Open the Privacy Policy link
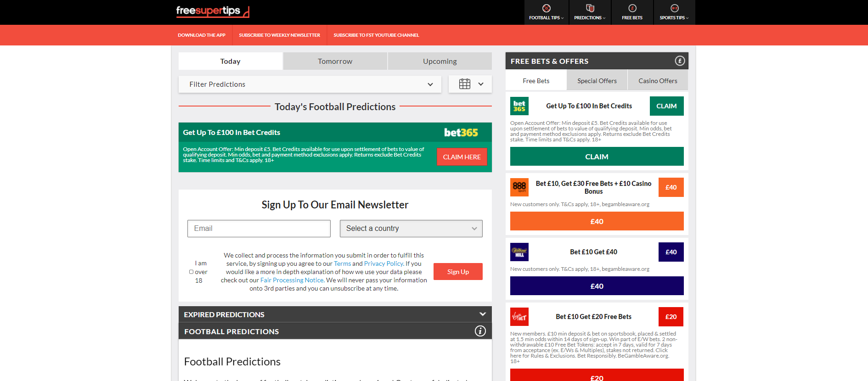Viewport: 868px width, 381px height. click(383, 263)
